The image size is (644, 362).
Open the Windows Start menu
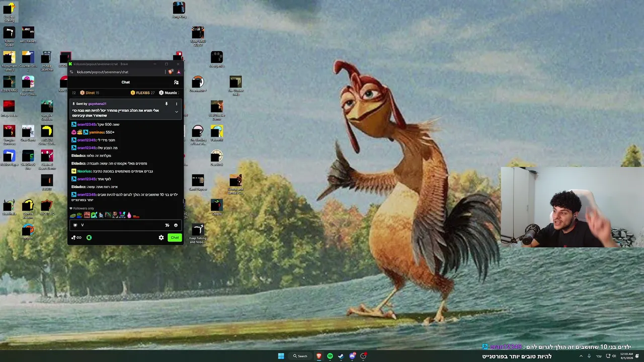pos(281,356)
